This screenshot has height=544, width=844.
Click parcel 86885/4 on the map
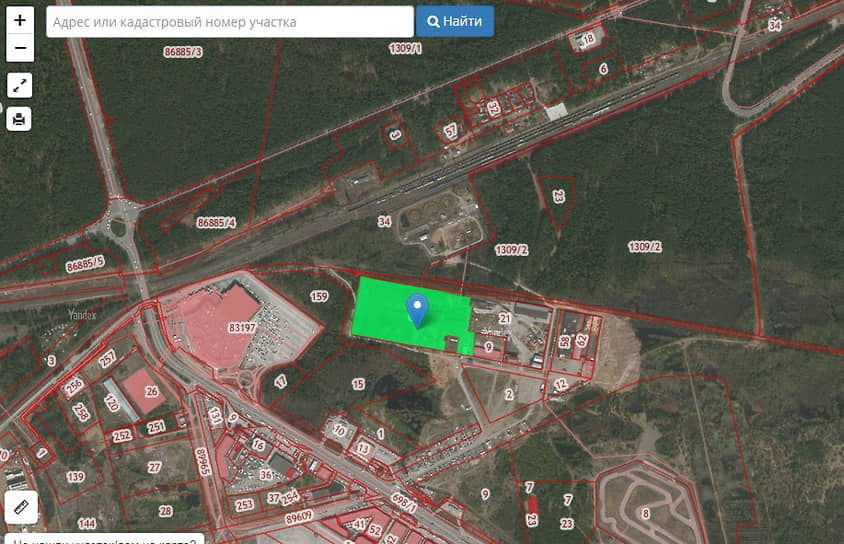tap(216, 222)
